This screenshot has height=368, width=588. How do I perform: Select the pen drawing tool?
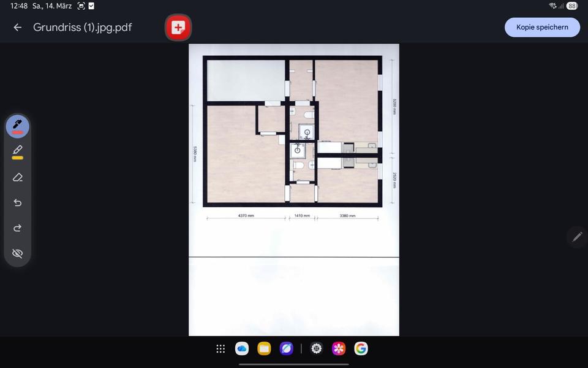(x=17, y=126)
